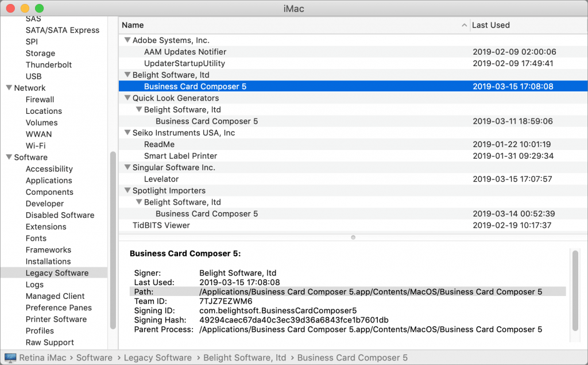The image size is (588, 365).
Task: Open Logs in the sidebar
Action: click(x=34, y=285)
